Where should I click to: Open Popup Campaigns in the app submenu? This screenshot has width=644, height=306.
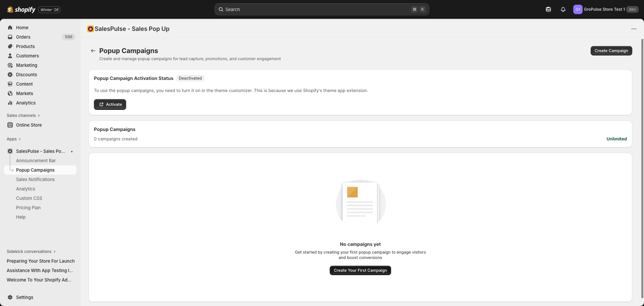pos(35,170)
